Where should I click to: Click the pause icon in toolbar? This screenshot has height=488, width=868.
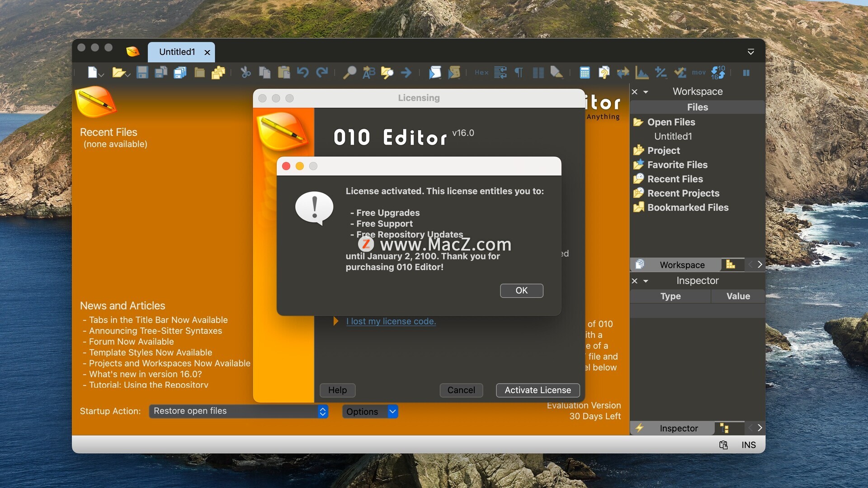tap(746, 73)
